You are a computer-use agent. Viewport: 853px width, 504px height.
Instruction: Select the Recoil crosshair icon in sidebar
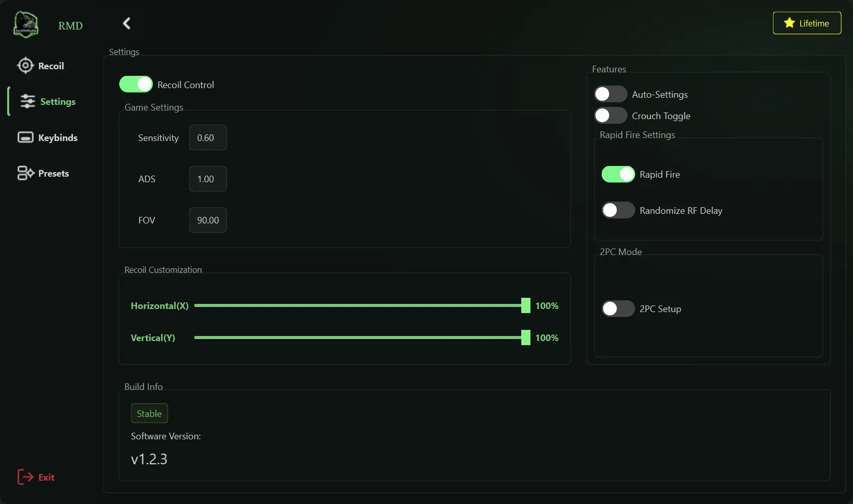pyautogui.click(x=25, y=65)
